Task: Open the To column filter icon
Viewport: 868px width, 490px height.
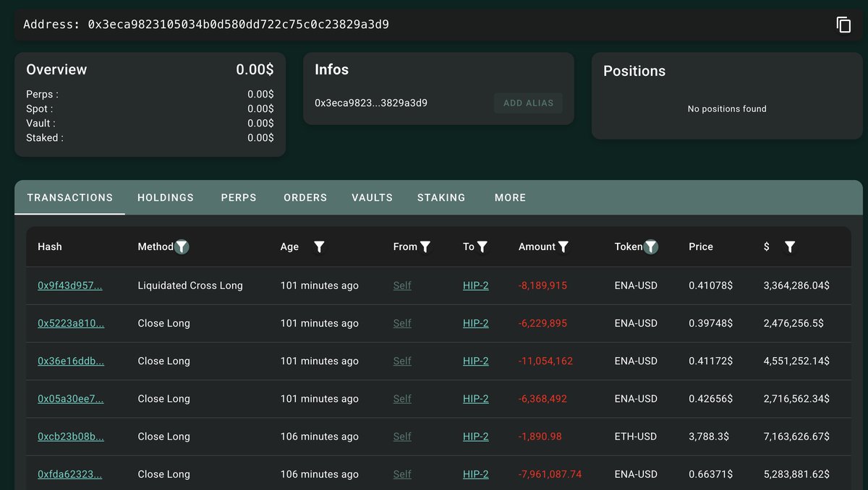Action: click(482, 247)
